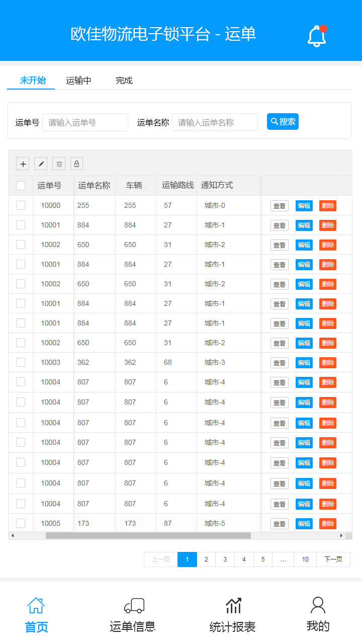Click route value 57

tap(168, 205)
